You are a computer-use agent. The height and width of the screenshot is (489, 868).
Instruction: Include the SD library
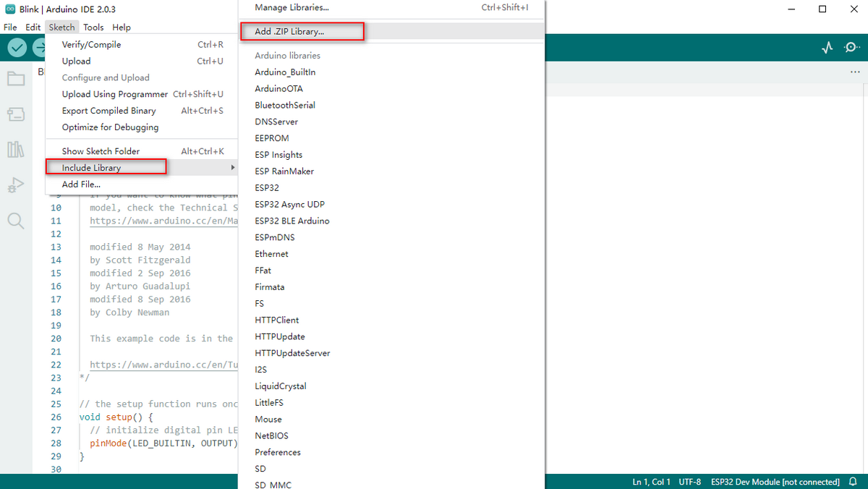click(391, 469)
